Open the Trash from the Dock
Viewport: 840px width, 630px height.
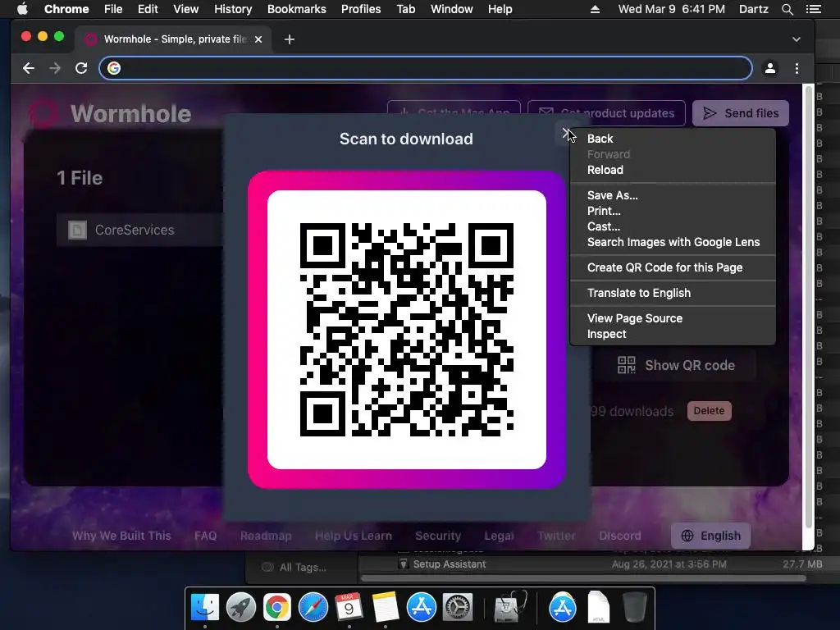(x=634, y=608)
